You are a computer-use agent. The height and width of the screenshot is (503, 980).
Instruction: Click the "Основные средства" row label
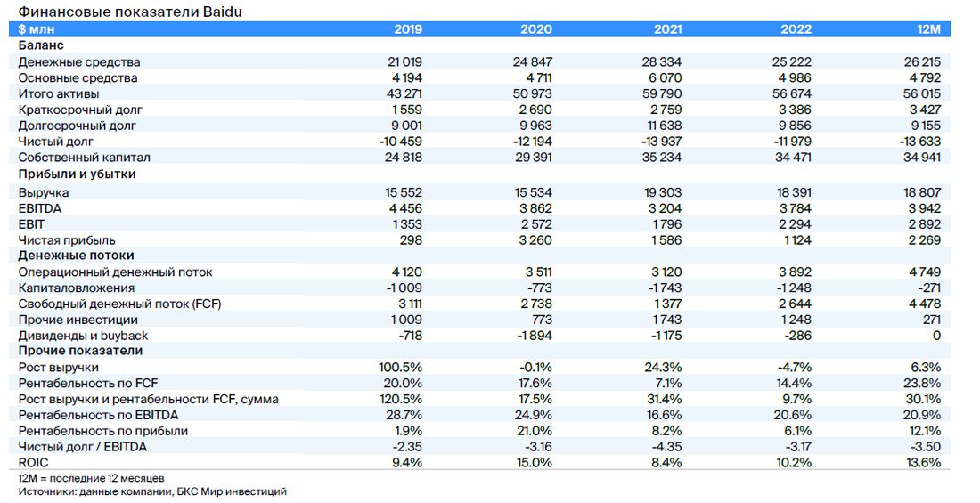click(78, 78)
